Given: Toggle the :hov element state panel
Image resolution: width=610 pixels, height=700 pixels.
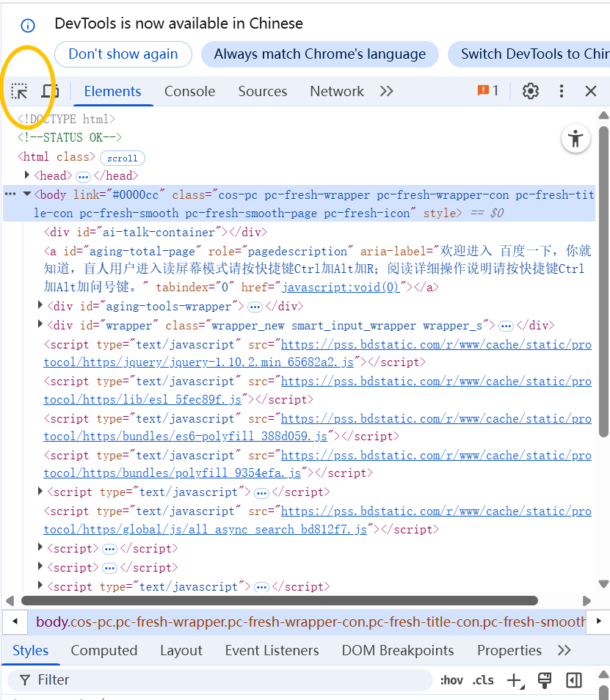Looking at the screenshot, I should coord(451,680).
